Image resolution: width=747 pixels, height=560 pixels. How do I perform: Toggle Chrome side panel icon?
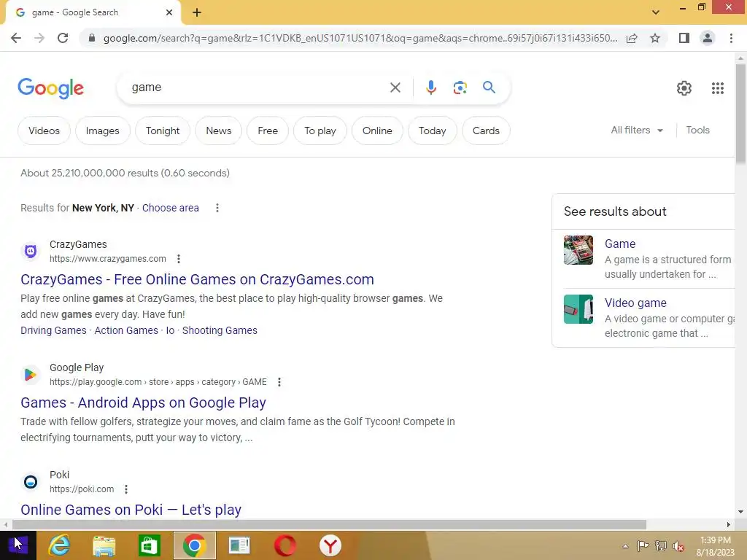point(684,38)
